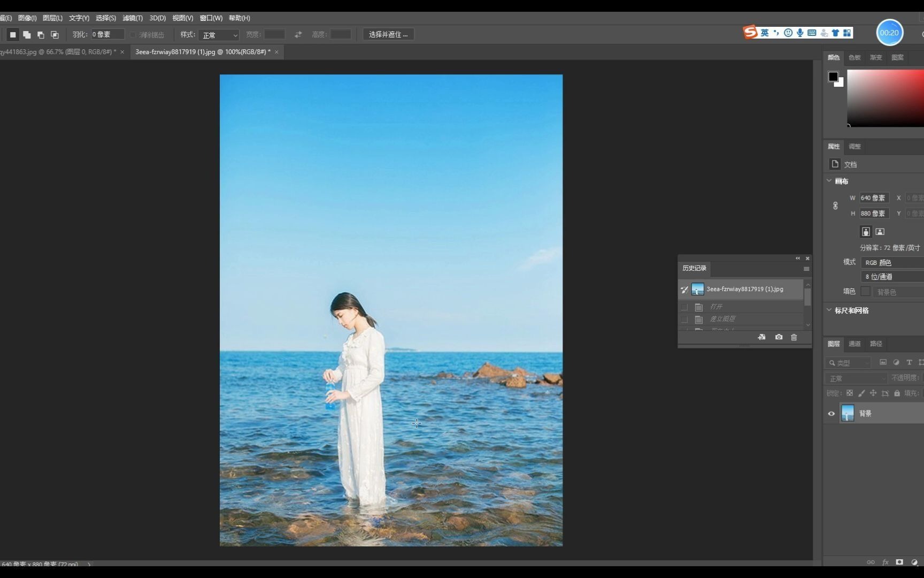This screenshot has width=924, height=578.
Task: Select the Intersect with Selection mode icon
Action: click(x=55, y=35)
